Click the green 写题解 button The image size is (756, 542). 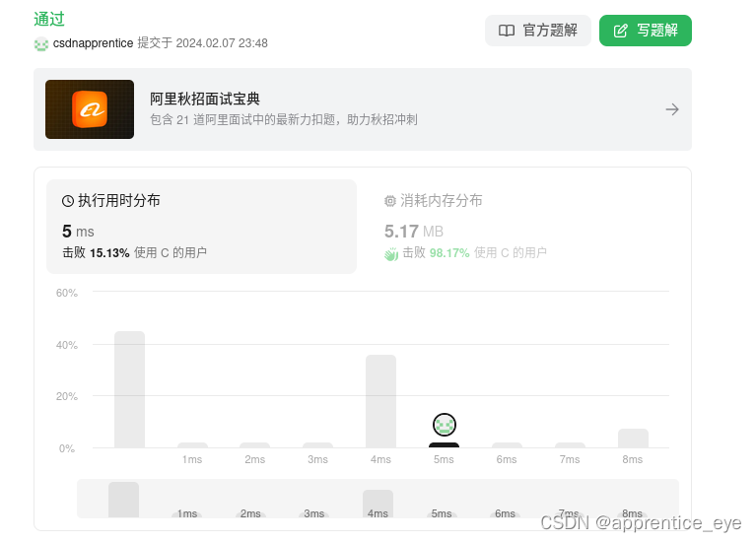pos(645,31)
